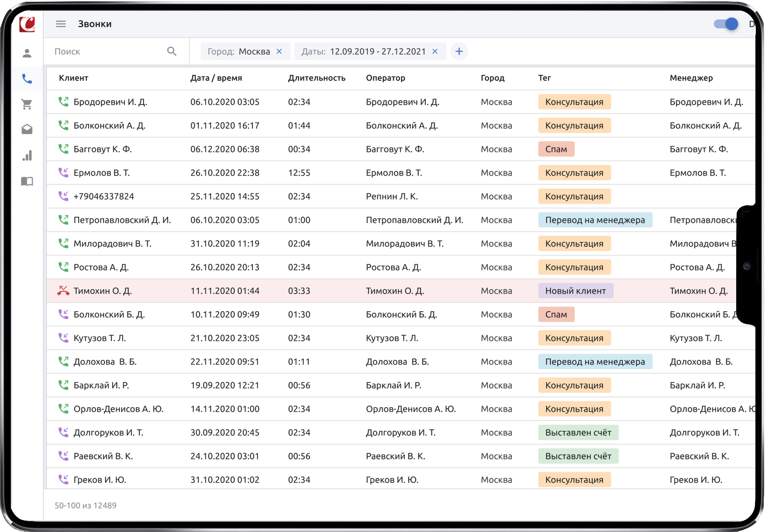Sort by Дата / время column header

click(216, 78)
